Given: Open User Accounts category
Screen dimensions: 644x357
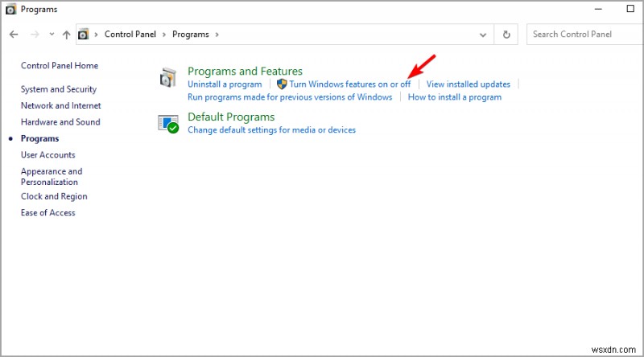Looking at the screenshot, I should coord(48,154).
